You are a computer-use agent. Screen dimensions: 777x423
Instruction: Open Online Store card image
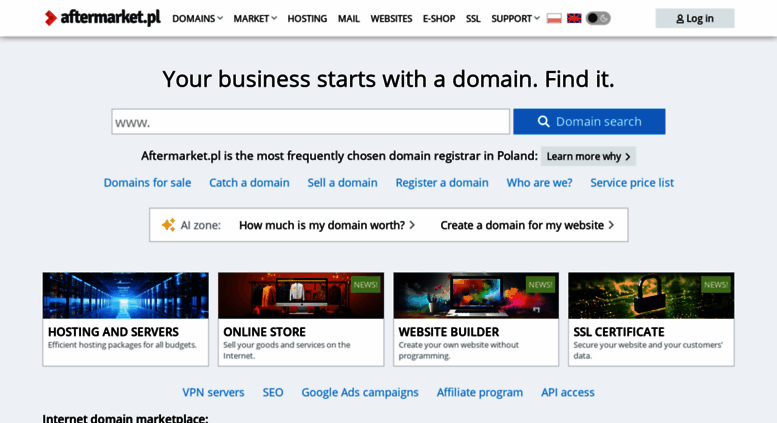(301, 295)
